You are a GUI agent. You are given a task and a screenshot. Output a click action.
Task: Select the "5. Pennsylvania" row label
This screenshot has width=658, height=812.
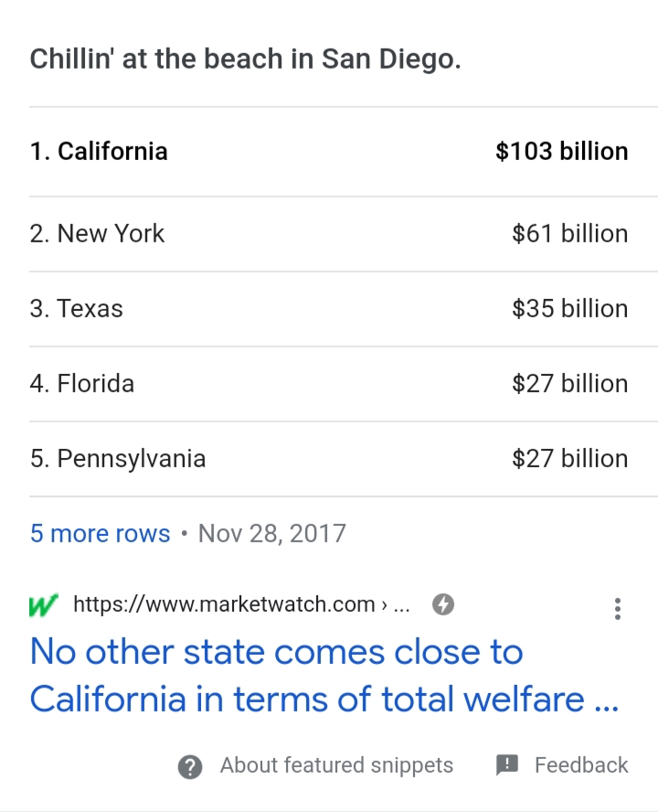point(118,458)
